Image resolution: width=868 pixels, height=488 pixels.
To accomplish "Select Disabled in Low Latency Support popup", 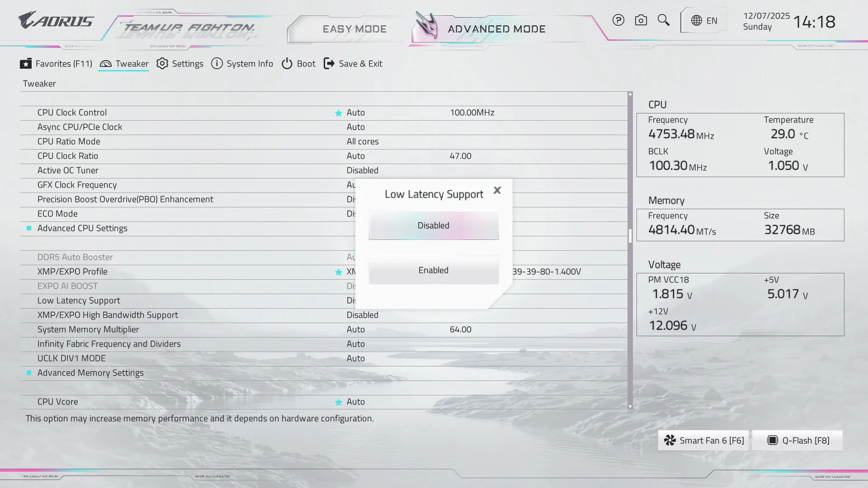I will [434, 225].
